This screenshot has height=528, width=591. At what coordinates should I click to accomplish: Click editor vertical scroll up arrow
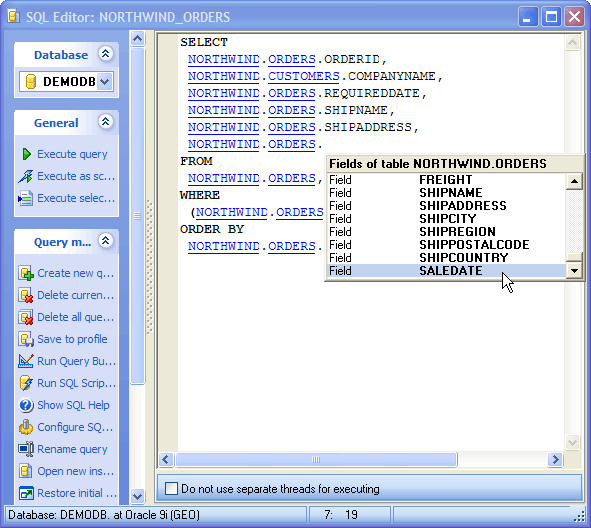pos(572,43)
